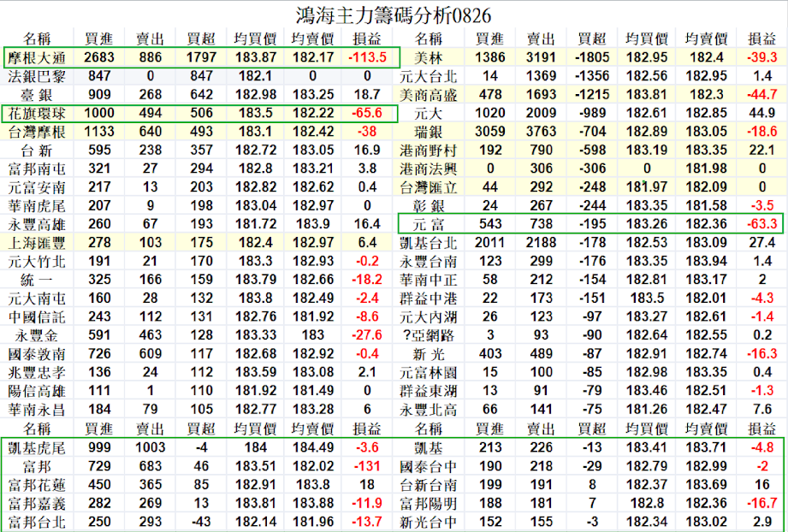788x532 pixels.
Task: Select the 華南虎尾 name cell
Action: [x=37, y=206]
